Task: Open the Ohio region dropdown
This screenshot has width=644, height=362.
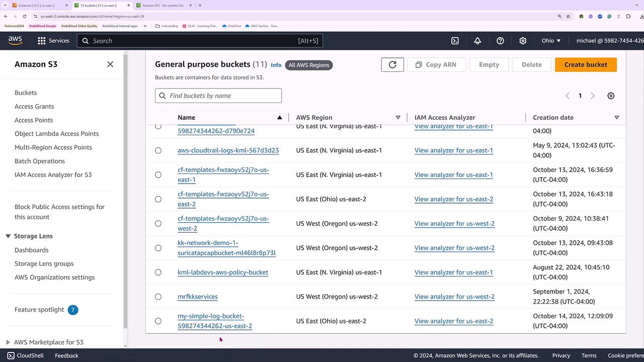Action: [x=551, y=41]
